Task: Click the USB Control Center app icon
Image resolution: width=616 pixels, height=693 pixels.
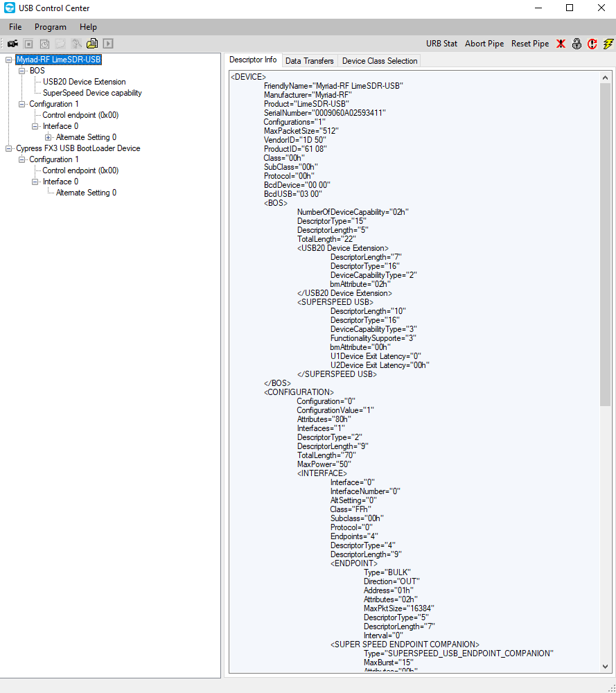Action: (x=9, y=8)
